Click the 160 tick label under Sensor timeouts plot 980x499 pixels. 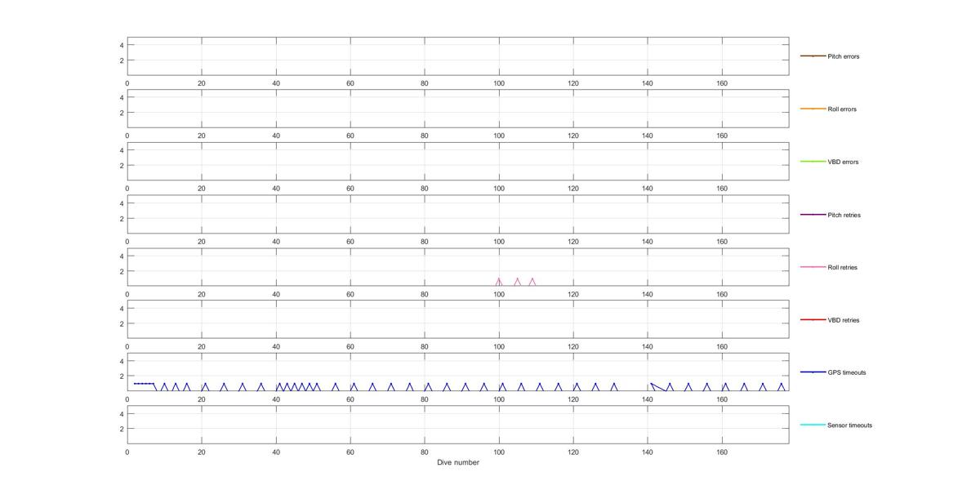[x=722, y=452]
